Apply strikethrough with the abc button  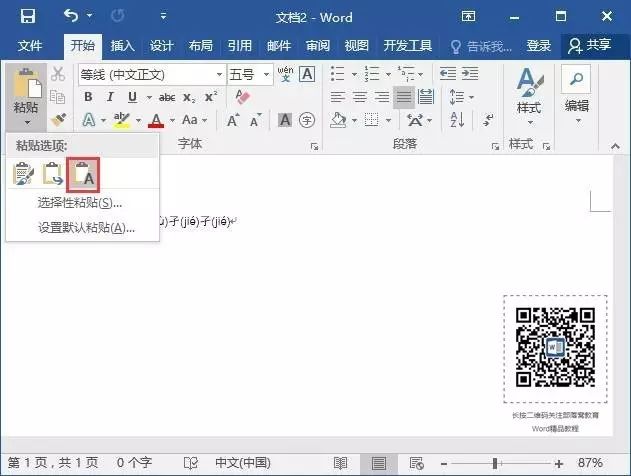[167, 97]
